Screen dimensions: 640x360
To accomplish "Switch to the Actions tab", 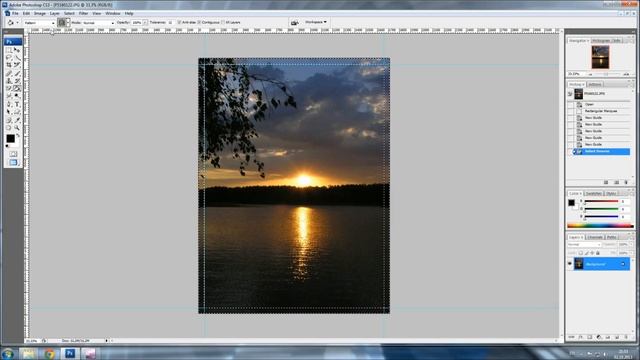I will 595,84.
